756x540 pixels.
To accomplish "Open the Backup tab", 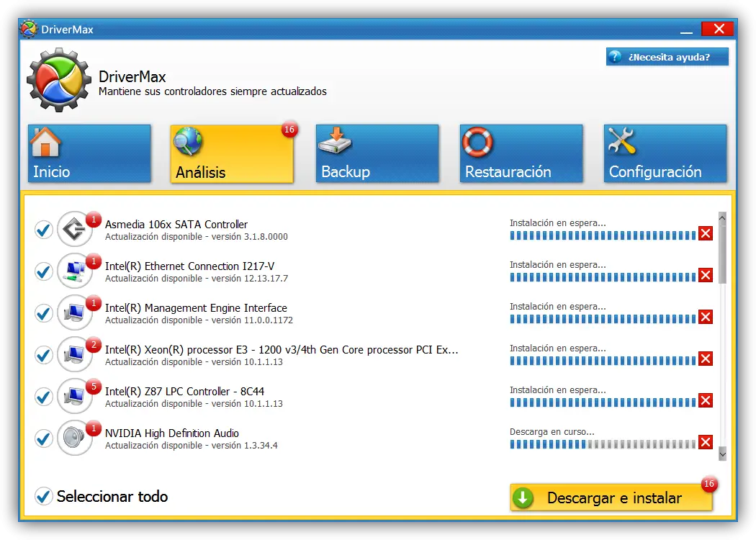I will [x=377, y=153].
